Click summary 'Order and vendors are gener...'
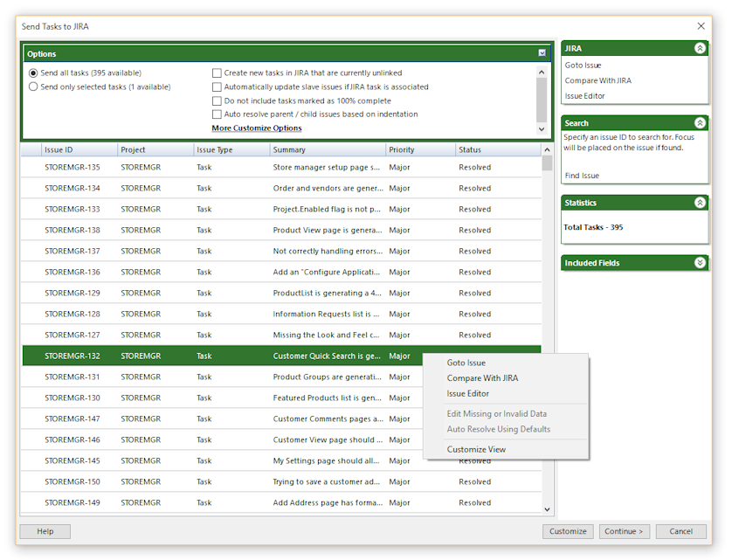 point(328,188)
